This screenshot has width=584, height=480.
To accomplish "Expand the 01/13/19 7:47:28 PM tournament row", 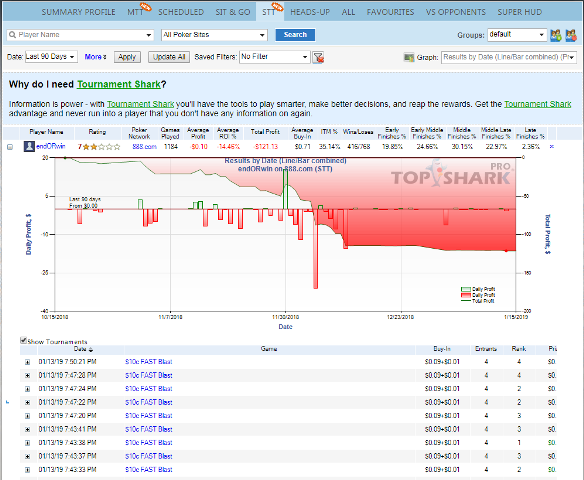I will 28,375.
